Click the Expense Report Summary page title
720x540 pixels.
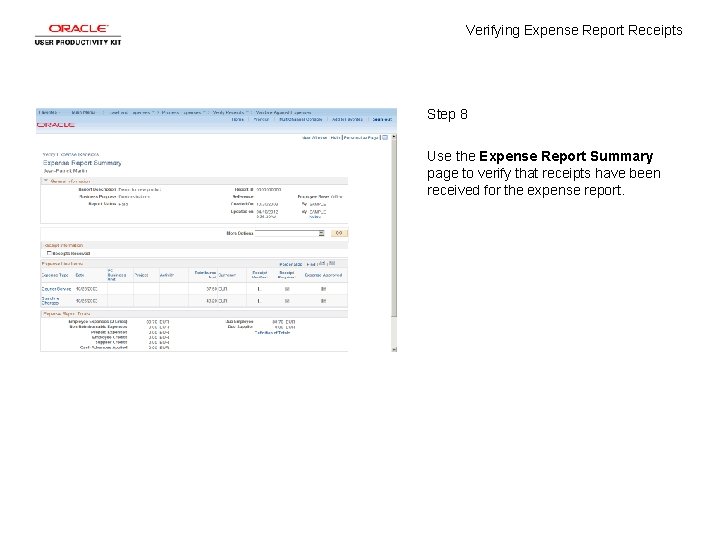82,163
